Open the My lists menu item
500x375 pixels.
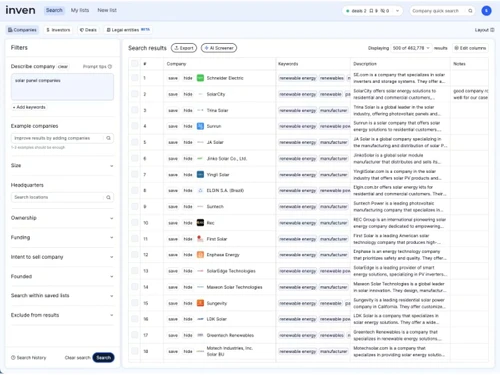coord(80,10)
